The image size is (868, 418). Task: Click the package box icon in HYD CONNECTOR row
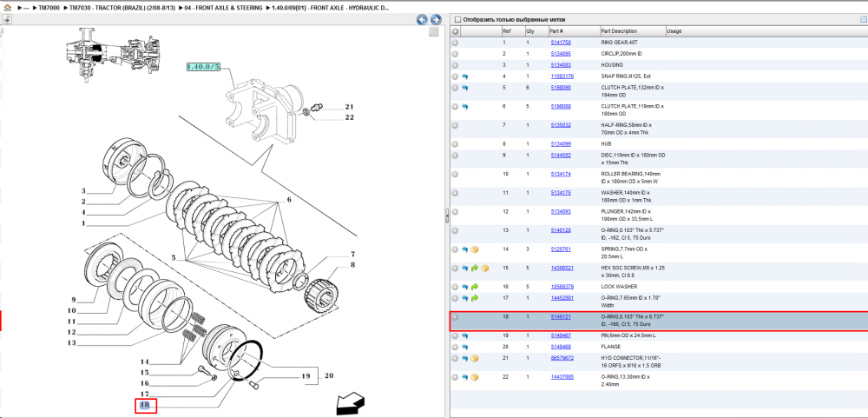point(475,359)
